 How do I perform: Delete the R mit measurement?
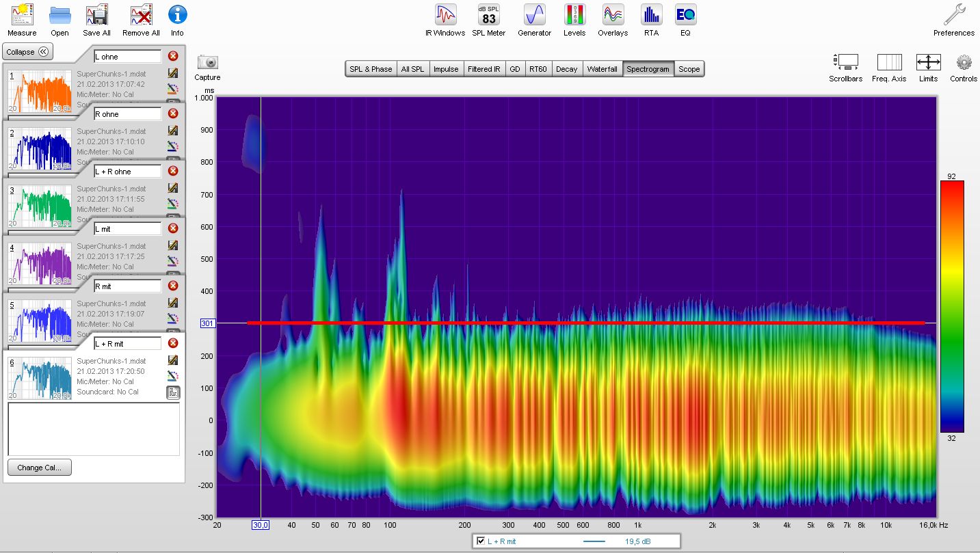pyautogui.click(x=173, y=286)
